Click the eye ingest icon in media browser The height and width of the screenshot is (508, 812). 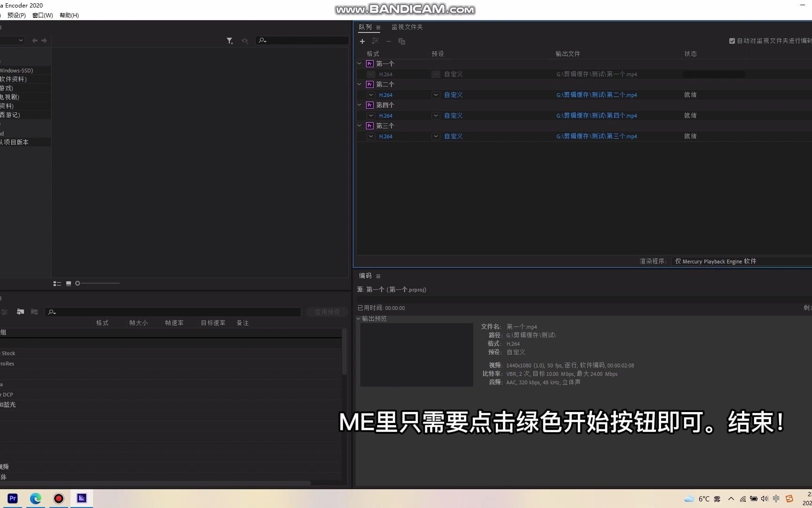(x=245, y=41)
